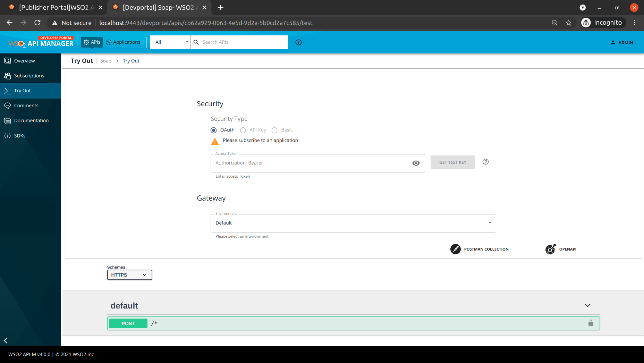Click the help icon beside Get Test Key
The height and width of the screenshot is (363, 644).
485,162
